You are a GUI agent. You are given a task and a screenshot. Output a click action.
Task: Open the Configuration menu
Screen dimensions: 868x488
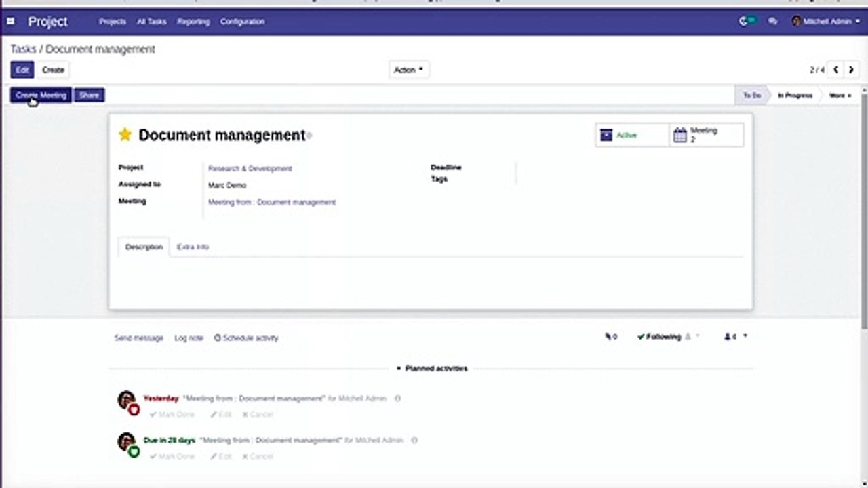pyautogui.click(x=242, y=22)
